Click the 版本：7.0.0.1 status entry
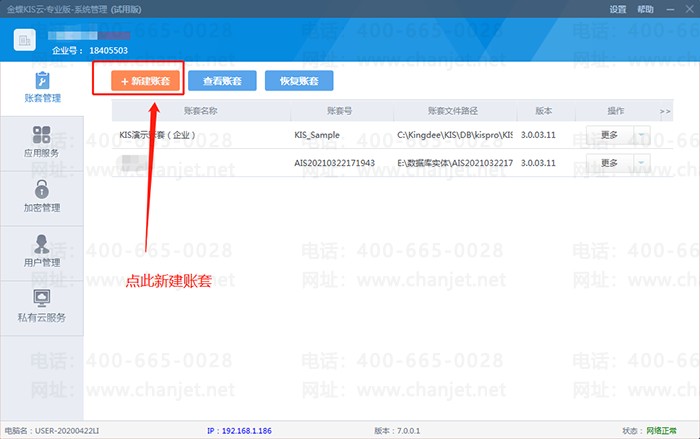The width and height of the screenshot is (700, 439). pos(397,431)
